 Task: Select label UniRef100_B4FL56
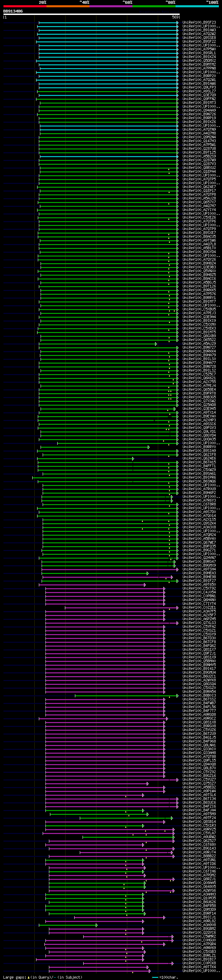coord(199,707)
